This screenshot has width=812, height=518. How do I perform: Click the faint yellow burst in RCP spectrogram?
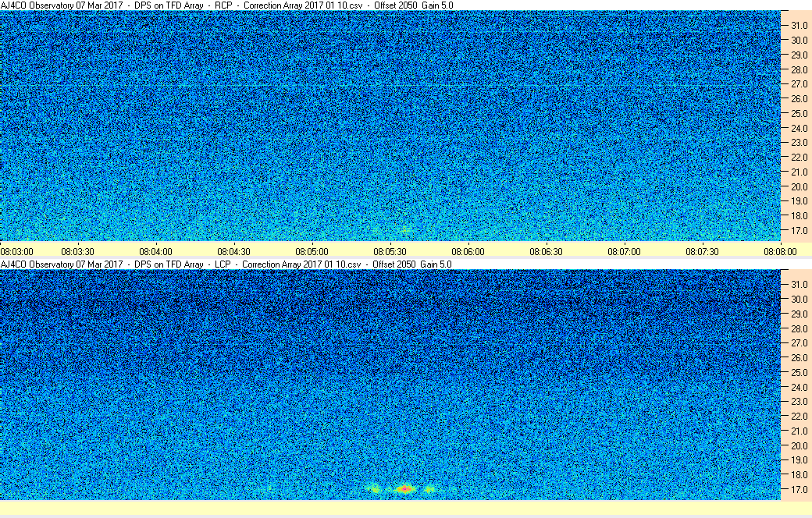(x=404, y=229)
